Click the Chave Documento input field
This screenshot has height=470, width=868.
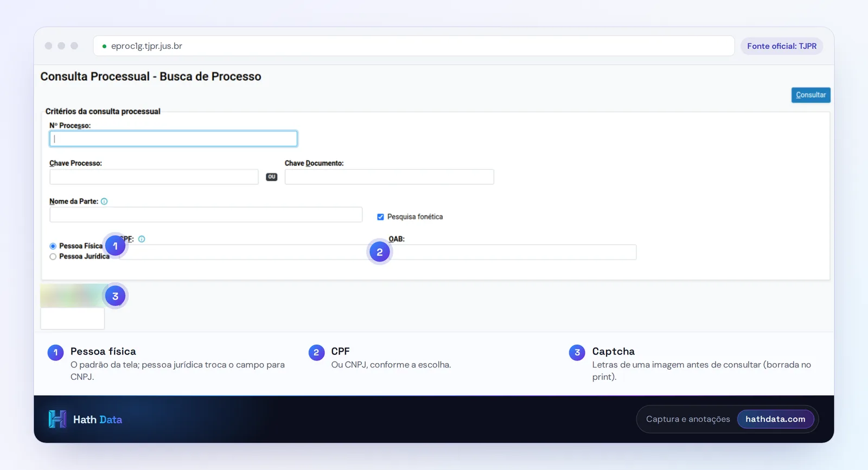click(x=390, y=177)
